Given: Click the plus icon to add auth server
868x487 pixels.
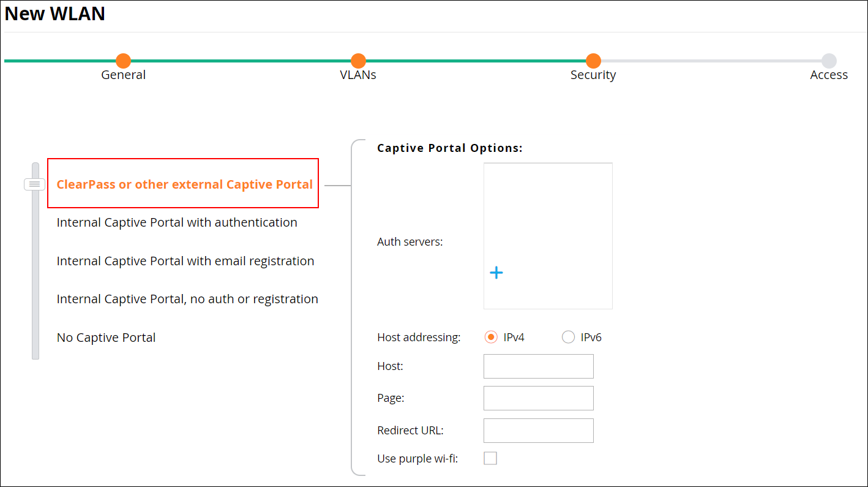Looking at the screenshot, I should pos(496,272).
